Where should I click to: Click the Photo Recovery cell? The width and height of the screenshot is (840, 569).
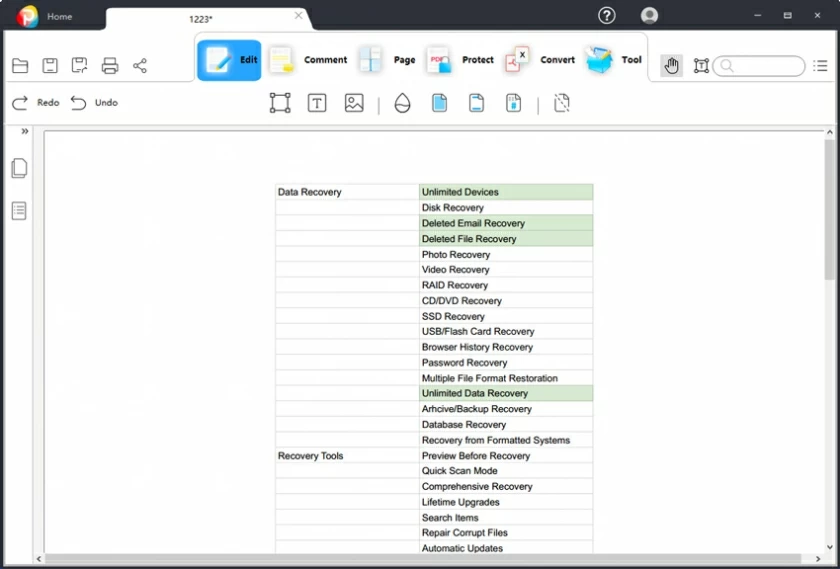(x=506, y=254)
